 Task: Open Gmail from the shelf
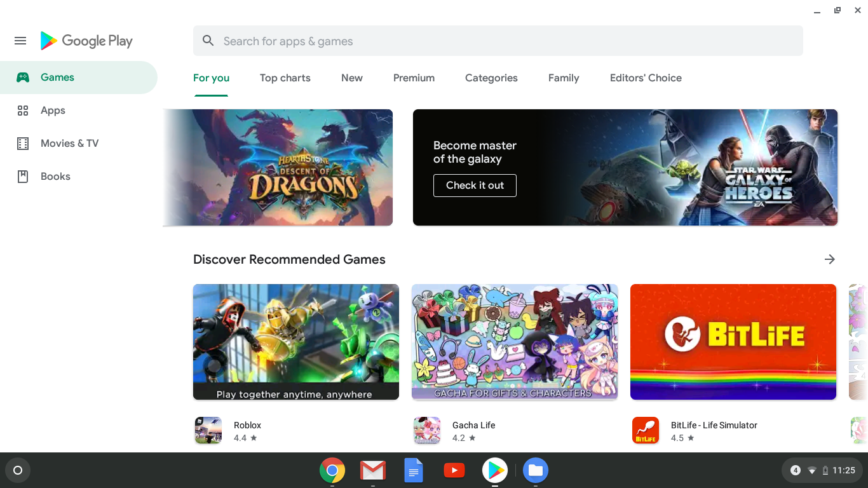pyautogui.click(x=372, y=470)
